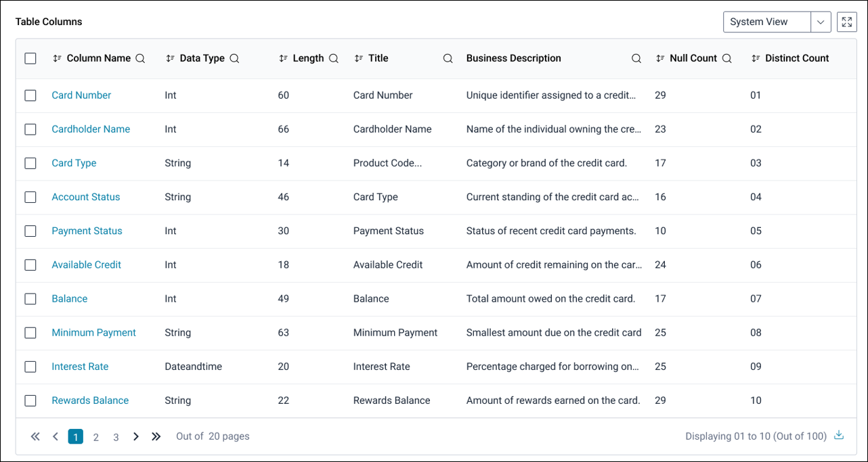Click the sort icon next to Title

[x=359, y=59]
